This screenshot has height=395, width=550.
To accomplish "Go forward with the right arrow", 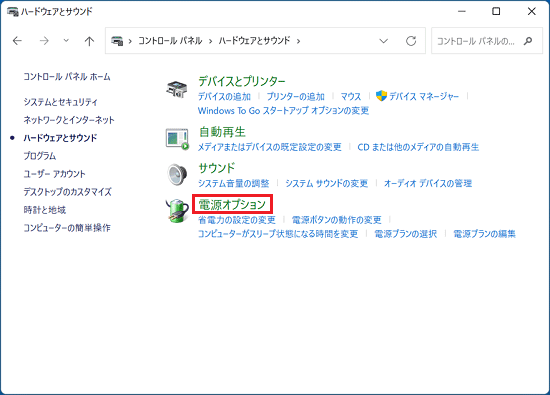I will point(44,41).
